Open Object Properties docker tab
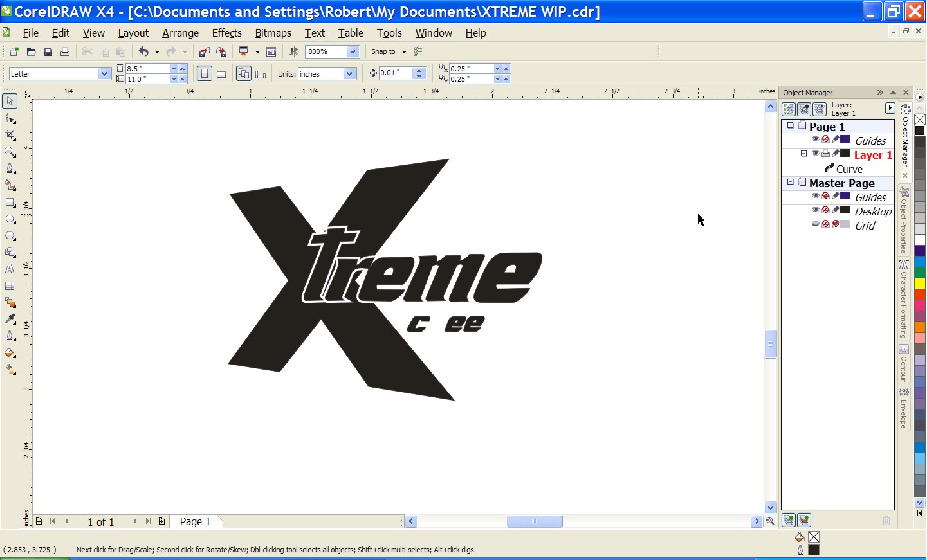Image resolution: width=927 pixels, height=560 pixels. click(904, 220)
